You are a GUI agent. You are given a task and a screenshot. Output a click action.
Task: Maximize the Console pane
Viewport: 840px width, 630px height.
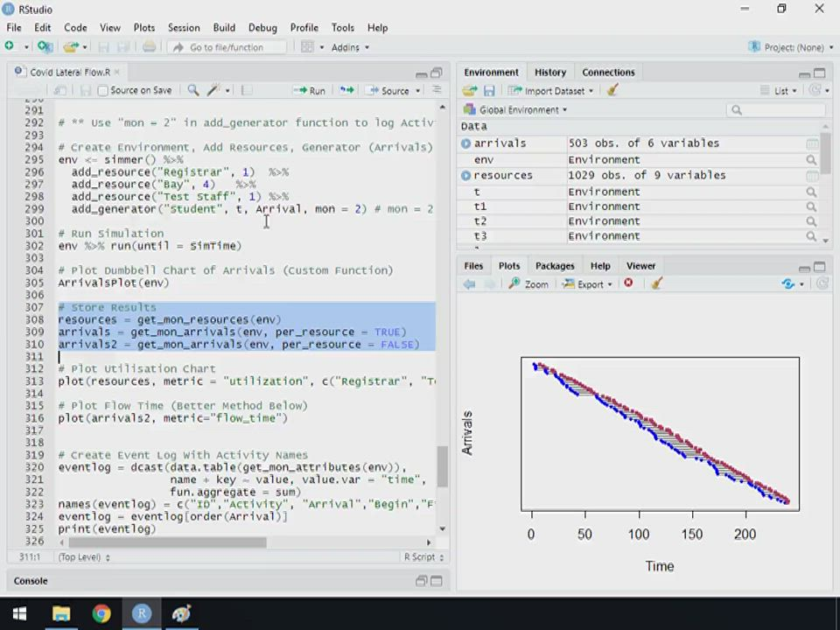click(437, 581)
